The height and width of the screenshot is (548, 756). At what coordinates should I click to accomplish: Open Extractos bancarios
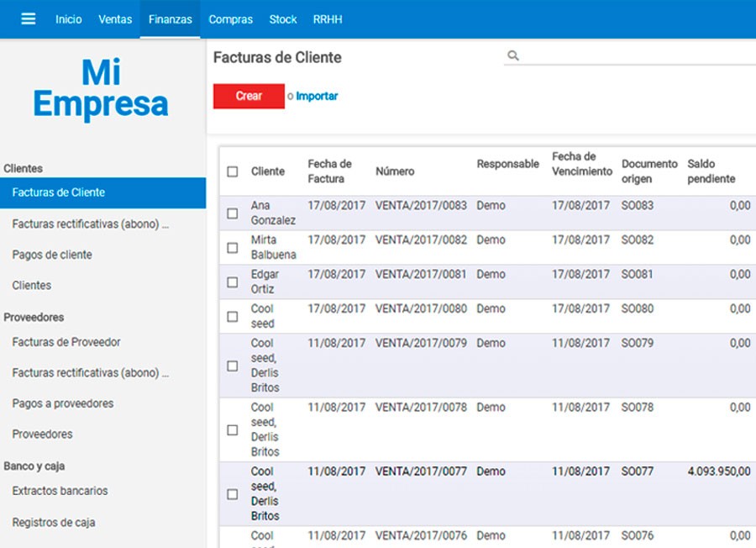tap(60, 491)
